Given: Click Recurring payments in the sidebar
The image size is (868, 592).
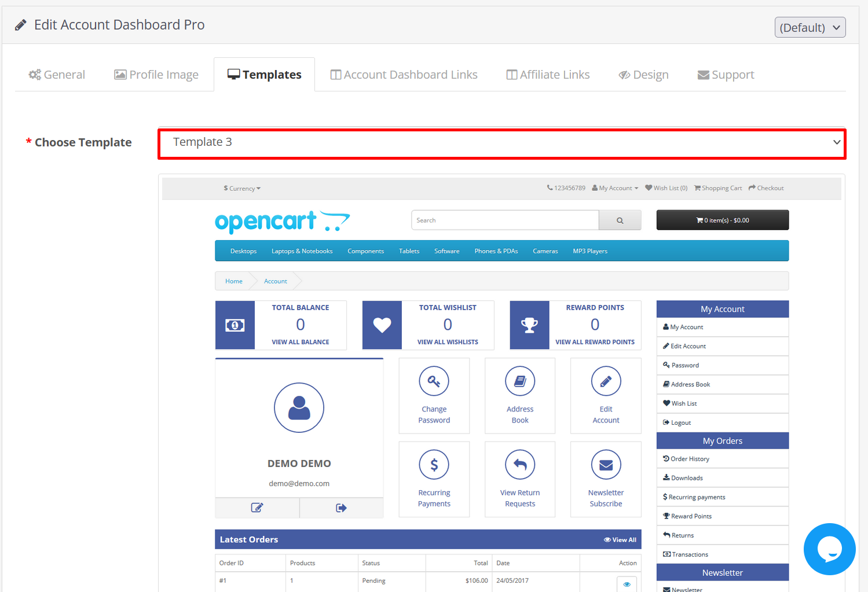Looking at the screenshot, I should [x=723, y=497].
